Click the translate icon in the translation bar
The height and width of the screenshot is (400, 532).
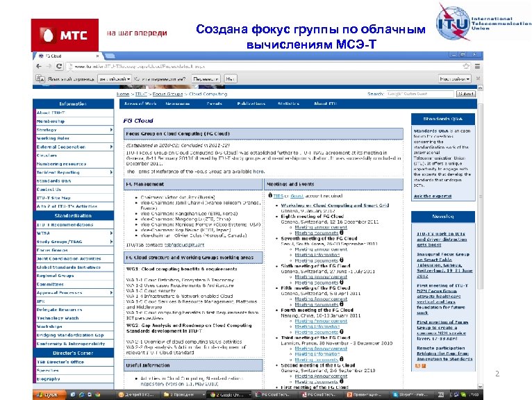(40, 78)
